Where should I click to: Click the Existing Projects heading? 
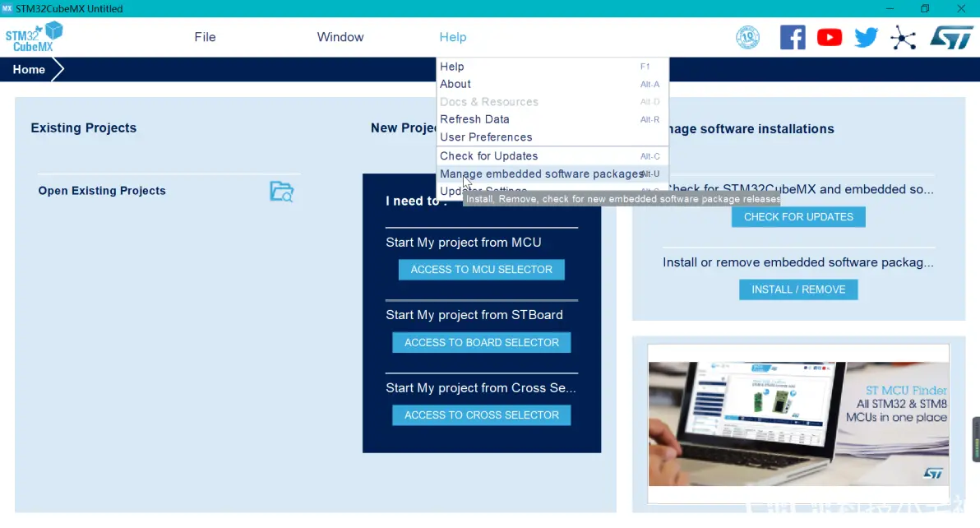pyautogui.click(x=84, y=127)
